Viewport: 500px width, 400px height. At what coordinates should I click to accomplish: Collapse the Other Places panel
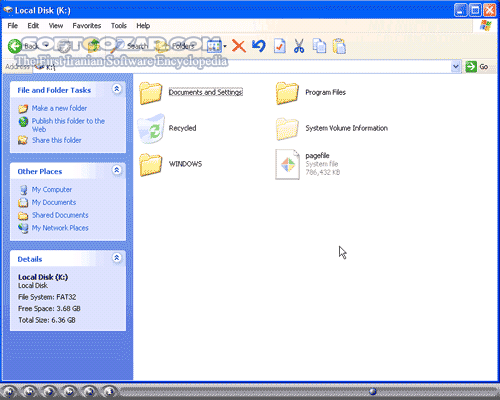tap(117, 170)
